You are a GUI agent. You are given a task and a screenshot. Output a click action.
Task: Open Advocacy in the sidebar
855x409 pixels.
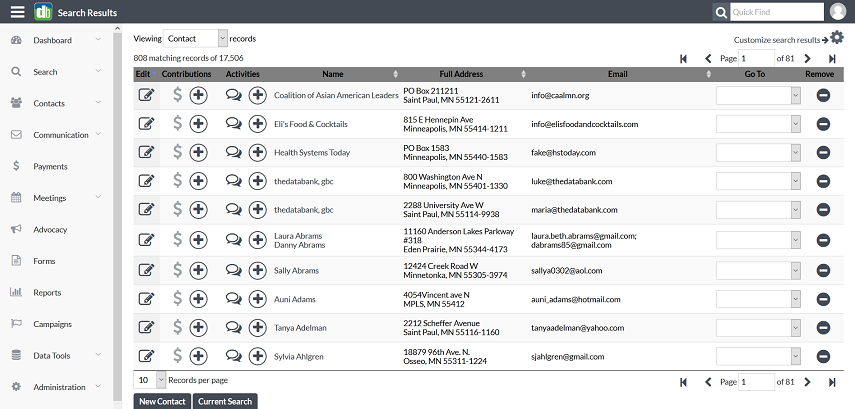coord(50,230)
